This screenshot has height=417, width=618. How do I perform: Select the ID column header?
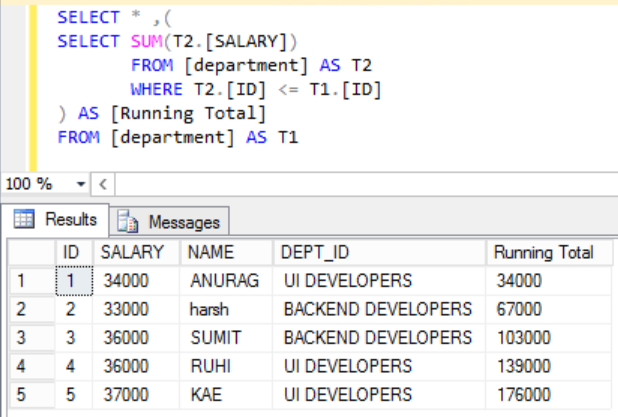click(74, 252)
